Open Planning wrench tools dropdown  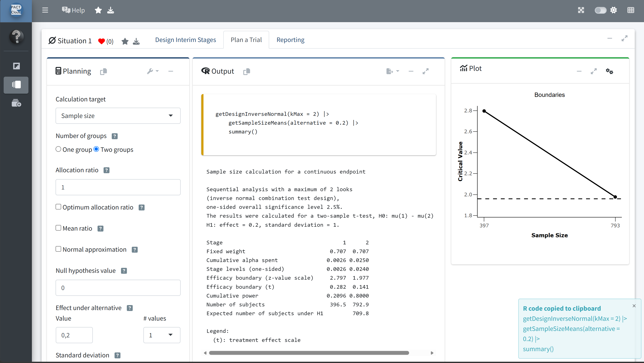coord(153,71)
